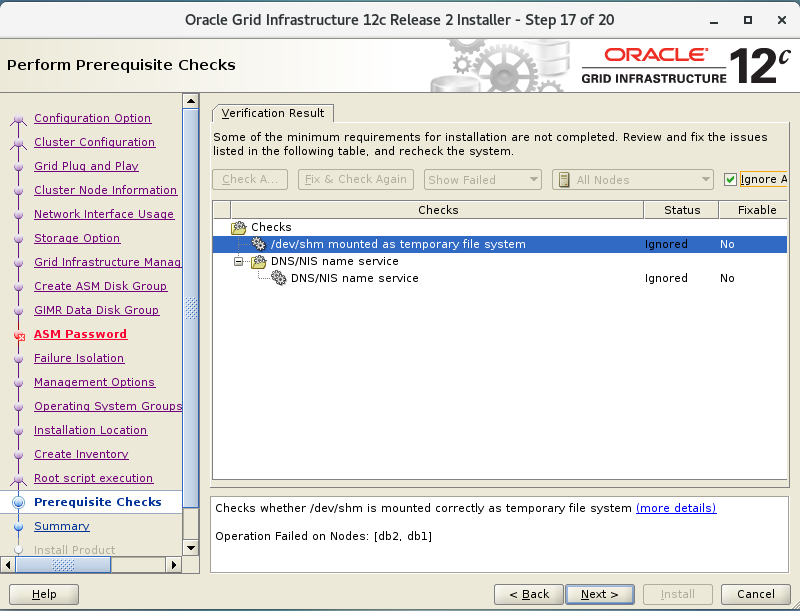Go to Root script execution step
The image size is (800, 611).
tap(93, 477)
